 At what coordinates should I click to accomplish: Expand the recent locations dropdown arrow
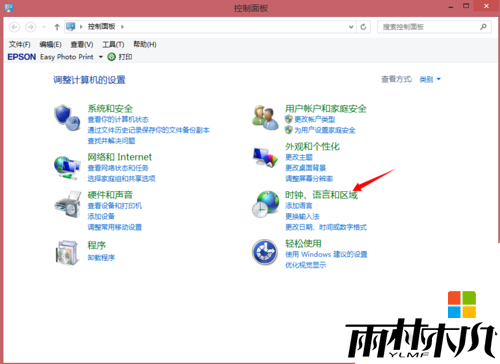click(44, 27)
